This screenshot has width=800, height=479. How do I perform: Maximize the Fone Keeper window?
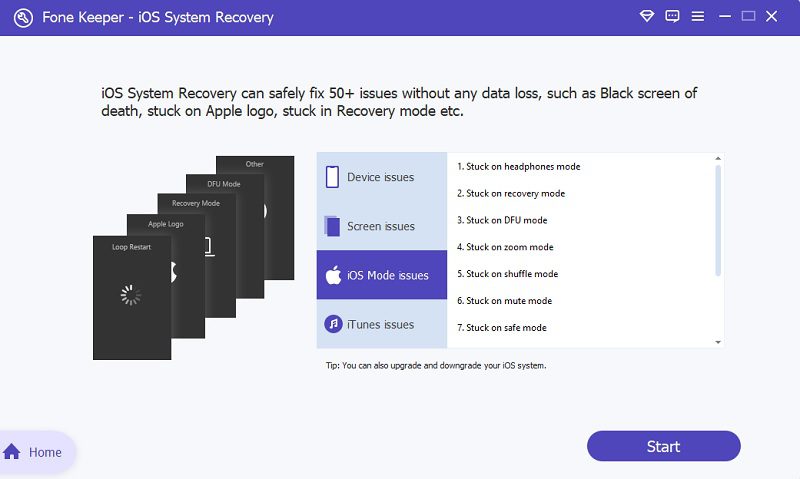point(748,16)
